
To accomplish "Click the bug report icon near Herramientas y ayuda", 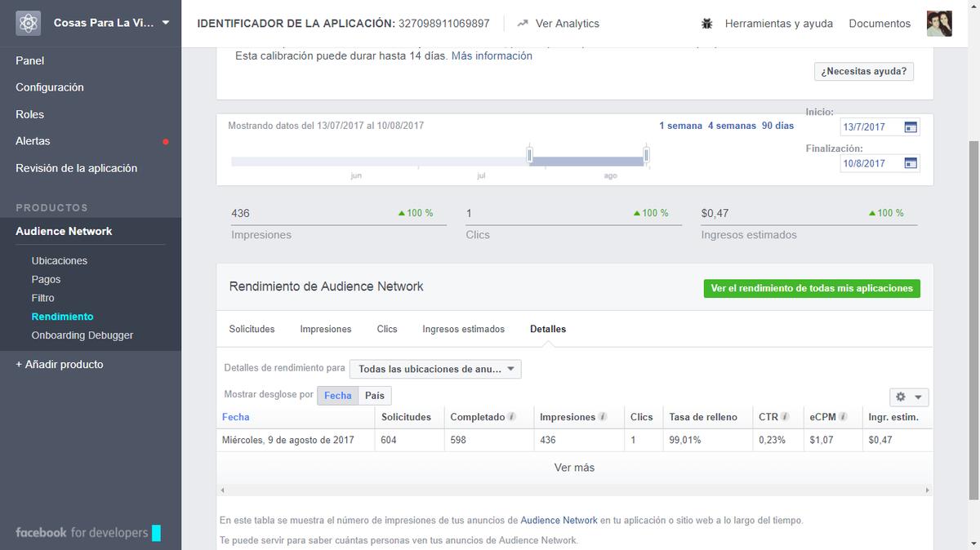I will point(707,24).
